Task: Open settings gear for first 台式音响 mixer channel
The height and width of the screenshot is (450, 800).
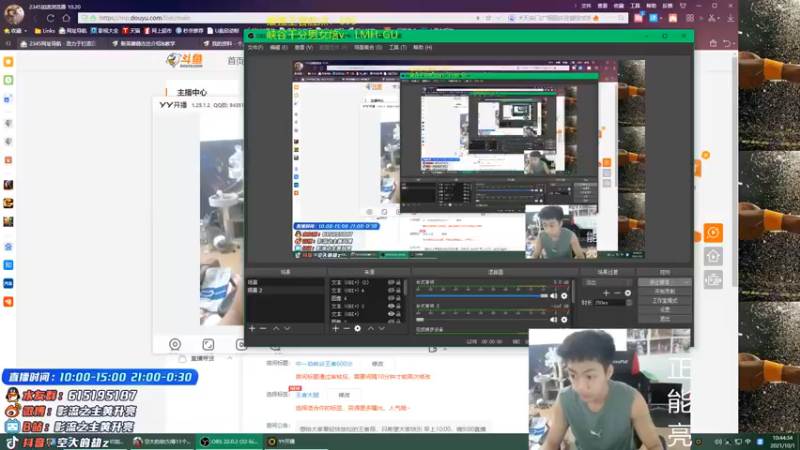Action: (x=564, y=296)
